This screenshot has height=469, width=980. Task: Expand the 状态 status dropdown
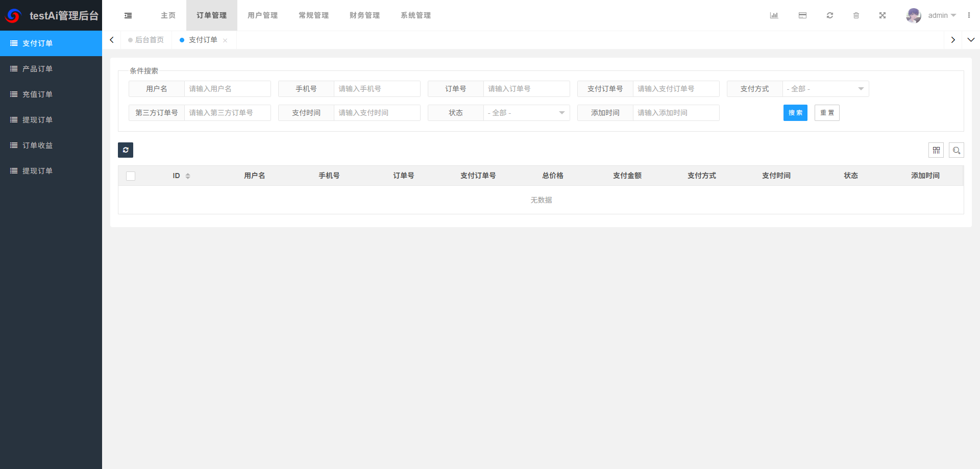[x=526, y=113]
